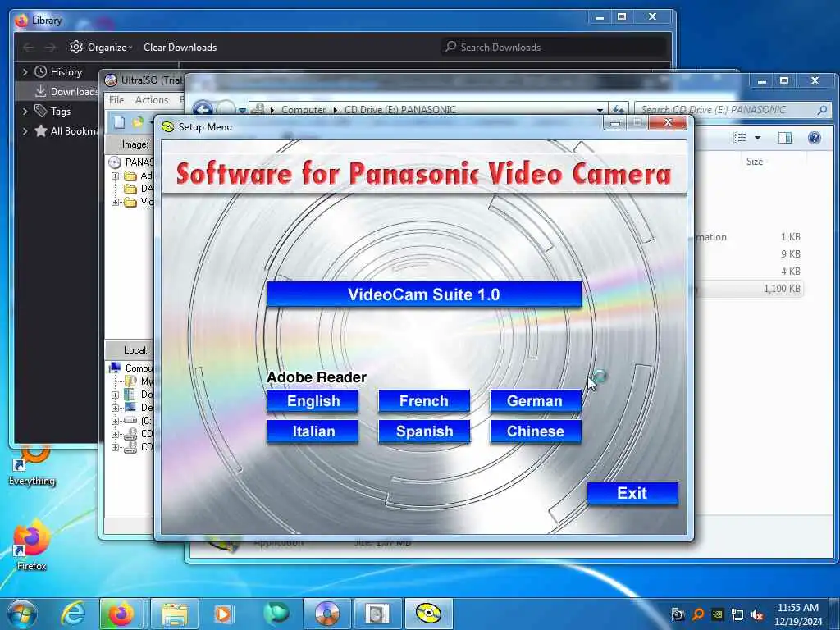Click muted volume tray icon
This screenshot has height=630, width=840.
tap(757, 615)
